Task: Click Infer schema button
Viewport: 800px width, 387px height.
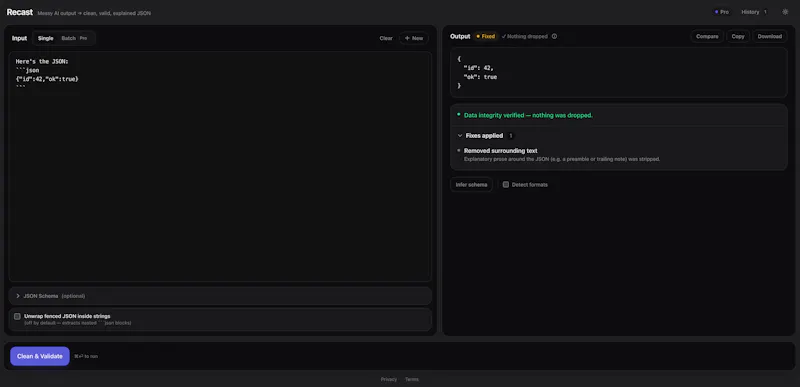Action: point(471,185)
